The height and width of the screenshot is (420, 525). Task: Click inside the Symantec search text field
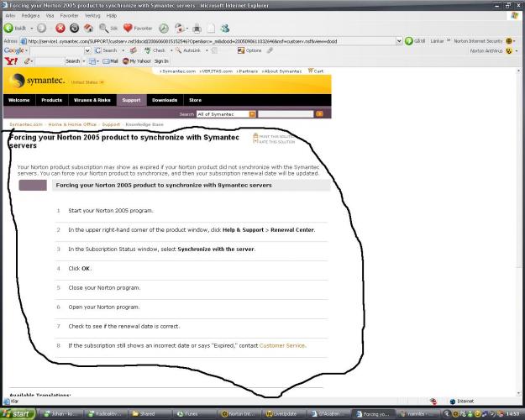coord(285,113)
